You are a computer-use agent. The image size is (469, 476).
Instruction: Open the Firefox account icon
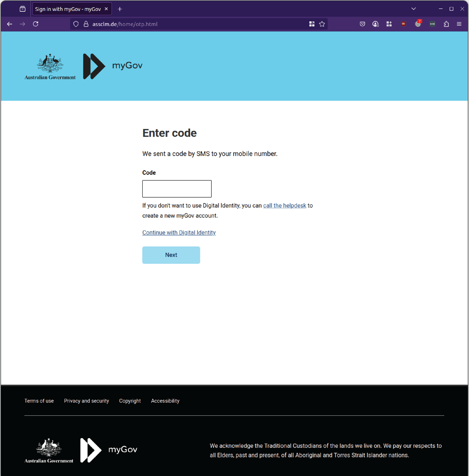(x=375, y=24)
